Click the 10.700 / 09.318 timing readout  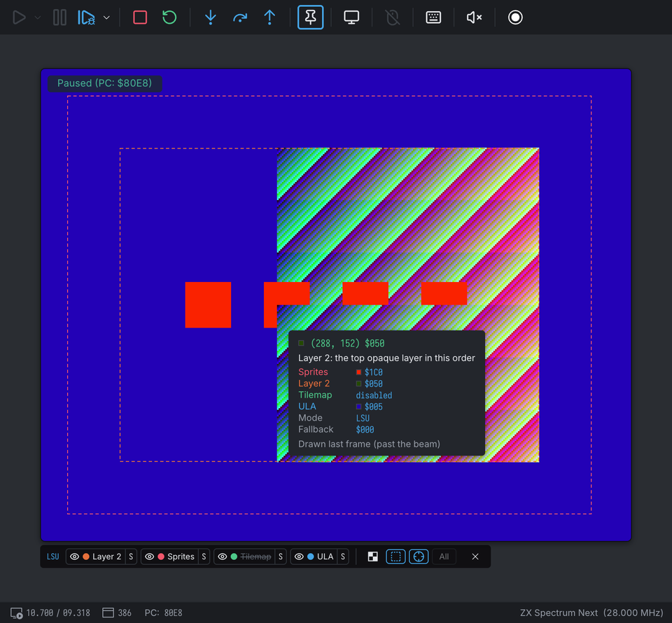coord(58,613)
